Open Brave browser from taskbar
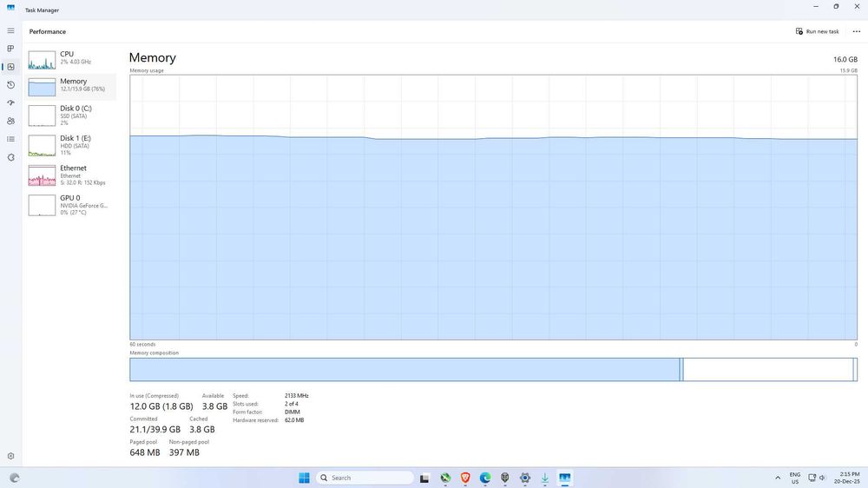This screenshot has width=868, height=488. coord(465,478)
